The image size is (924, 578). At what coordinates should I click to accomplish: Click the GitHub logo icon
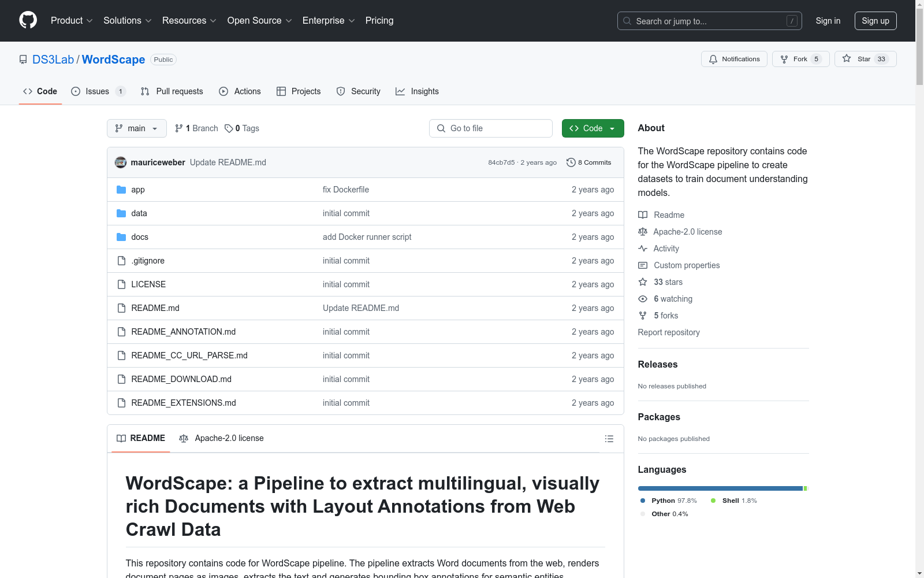click(28, 20)
